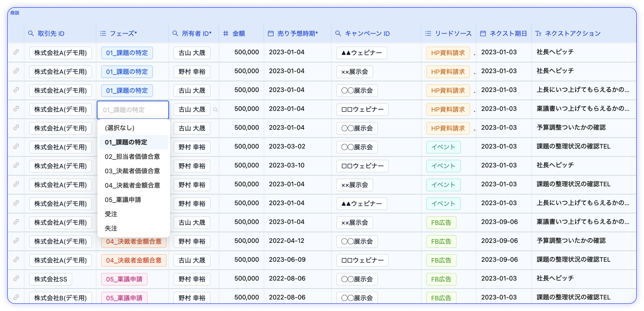This screenshot has width=644, height=311.
Task: Pick 04_決裁者金額合意 in the dropdown list
Action: click(x=134, y=185)
